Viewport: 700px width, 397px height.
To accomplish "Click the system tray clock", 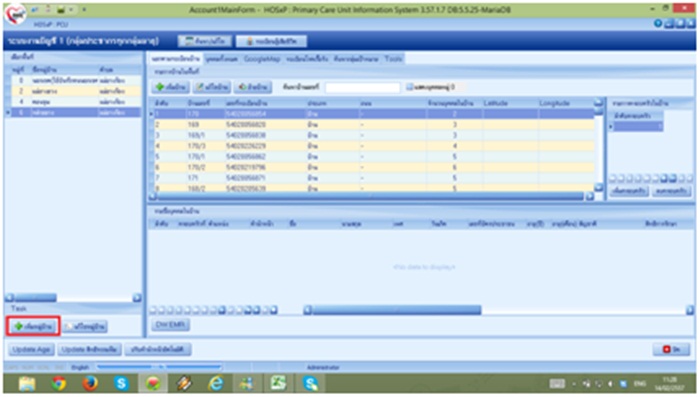I will (x=669, y=384).
